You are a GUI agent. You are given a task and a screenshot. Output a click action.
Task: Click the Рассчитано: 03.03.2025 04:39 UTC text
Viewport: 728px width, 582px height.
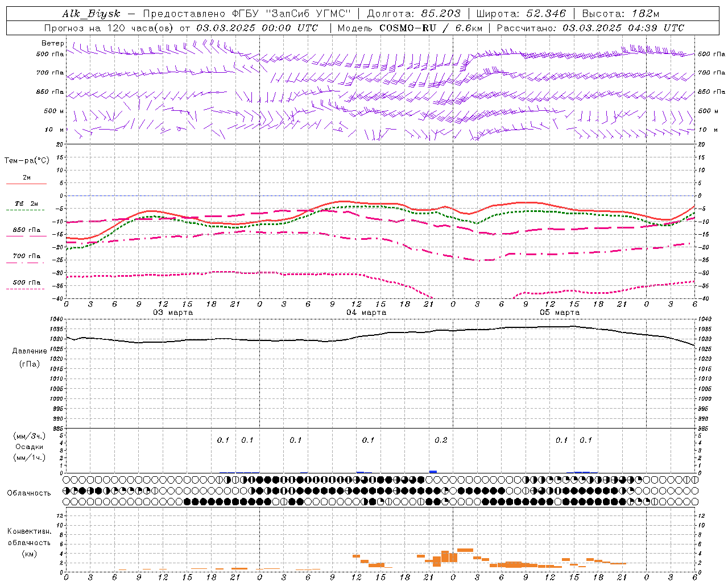(590, 28)
